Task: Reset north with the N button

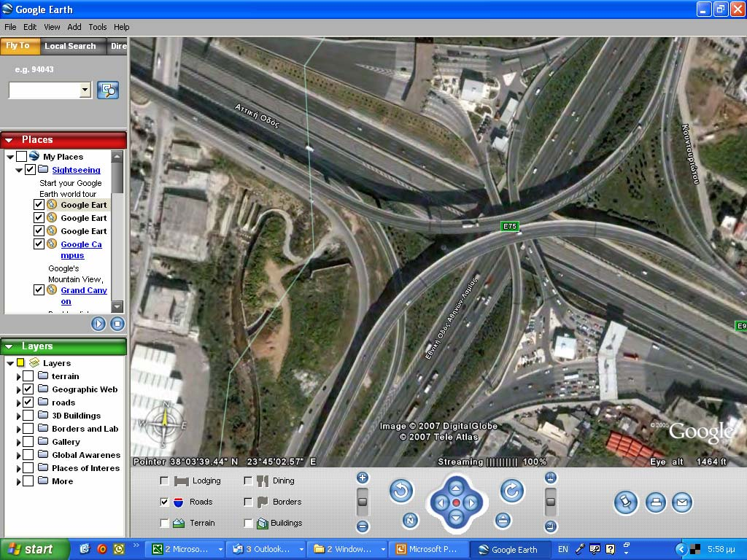Action: point(410,521)
